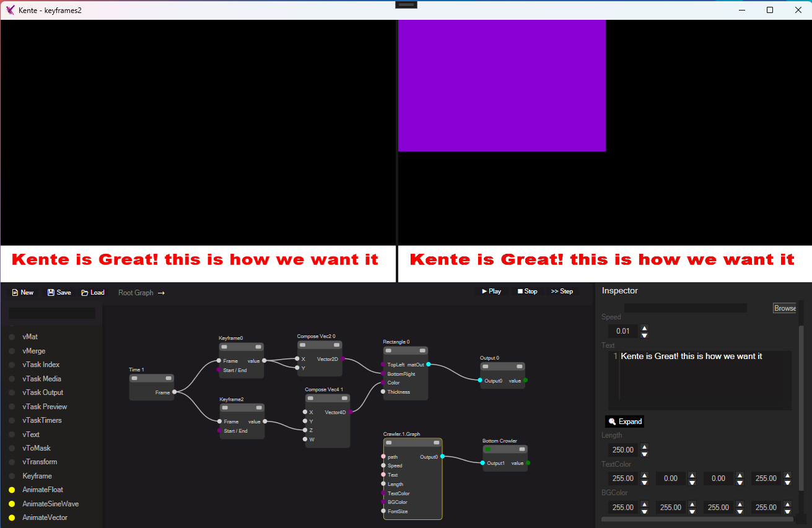Click the Frame output port on Time 1 node
812x528 pixels.
tap(174, 392)
